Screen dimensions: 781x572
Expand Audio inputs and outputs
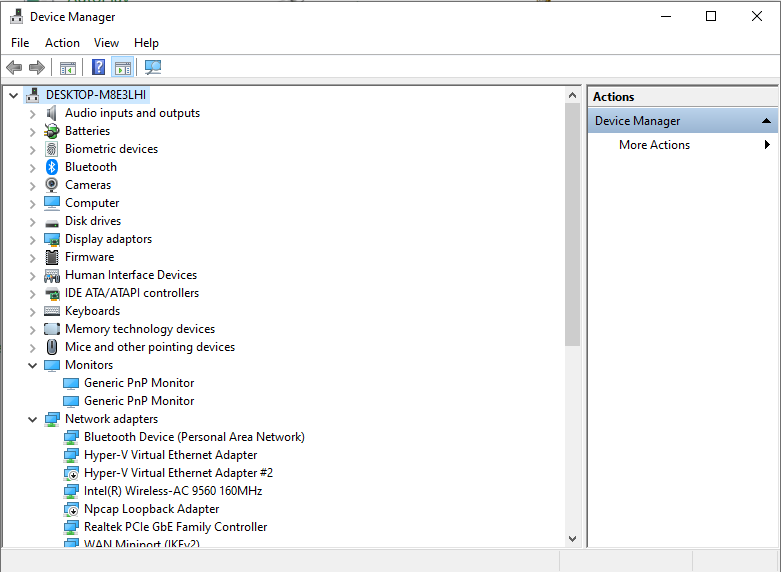pyautogui.click(x=32, y=114)
